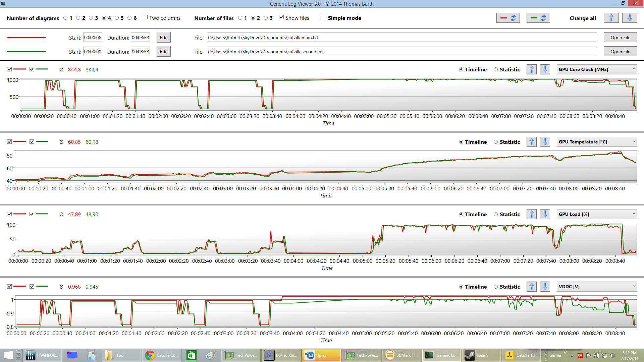Move VDDC diagram down
Image resolution: width=644 pixels, height=362 pixels.
tap(545, 287)
